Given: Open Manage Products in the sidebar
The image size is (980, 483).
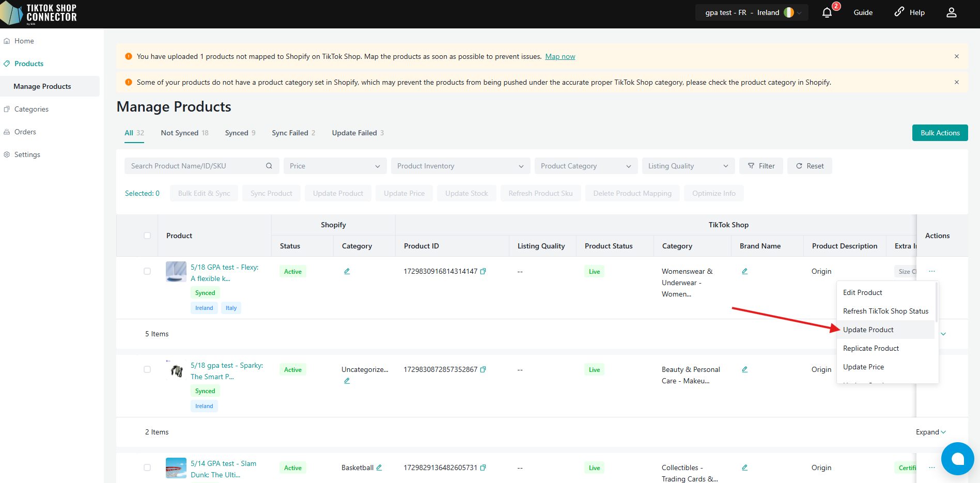Looking at the screenshot, I should click(50, 86).
